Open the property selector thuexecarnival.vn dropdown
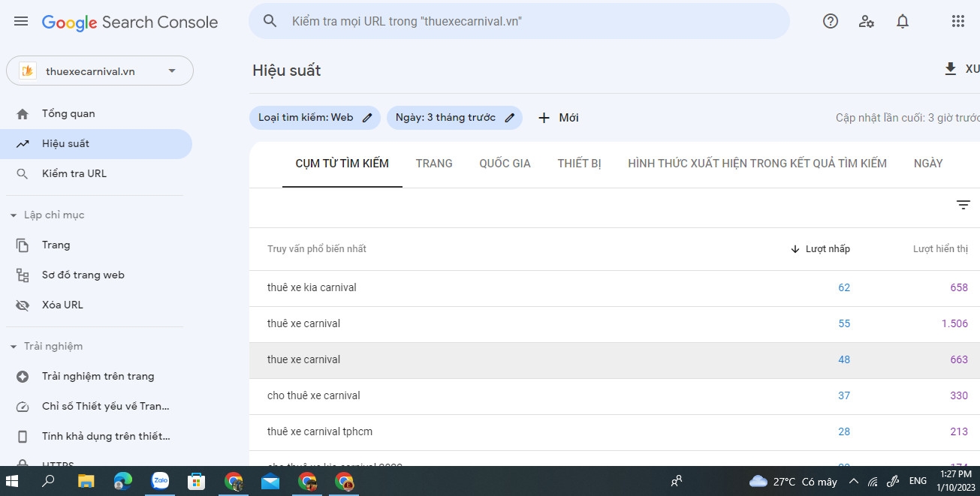 100,71
